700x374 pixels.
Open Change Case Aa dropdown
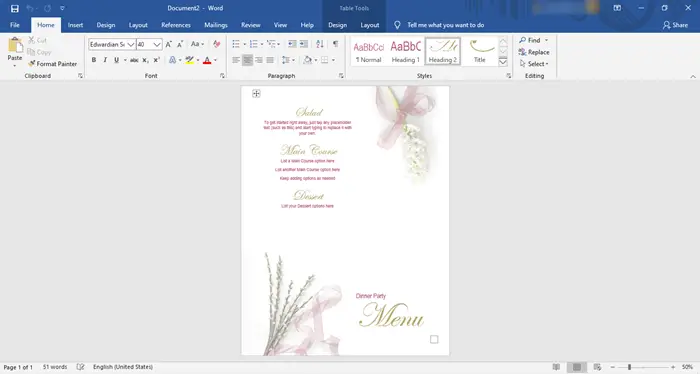(x=197, y=44)
